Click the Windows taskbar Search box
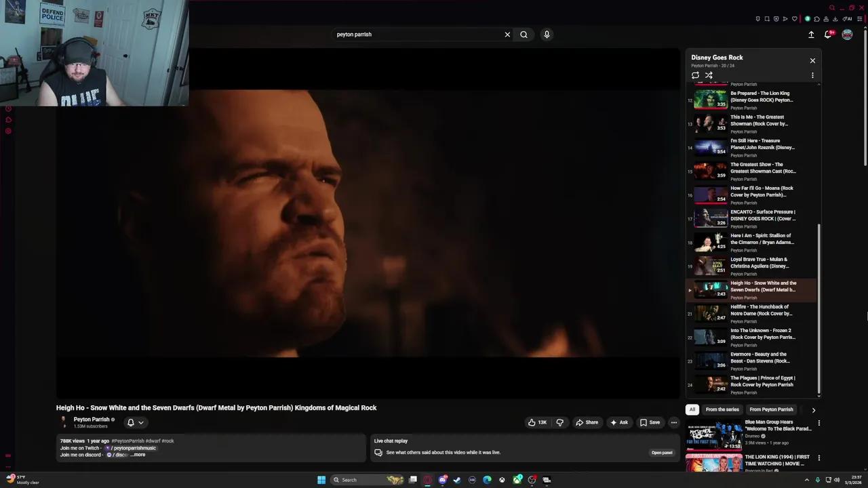 [x=367, y=480]
